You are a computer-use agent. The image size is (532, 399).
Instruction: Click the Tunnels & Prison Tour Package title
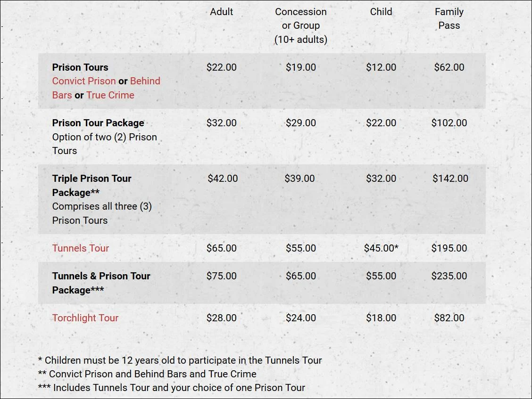point(101,283)
